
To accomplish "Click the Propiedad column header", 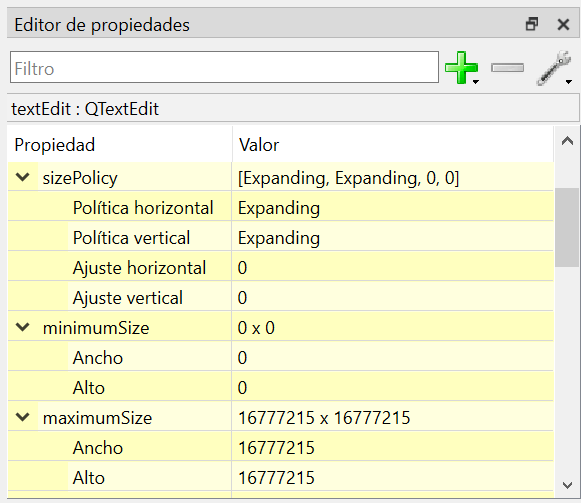I will [120, 144].
